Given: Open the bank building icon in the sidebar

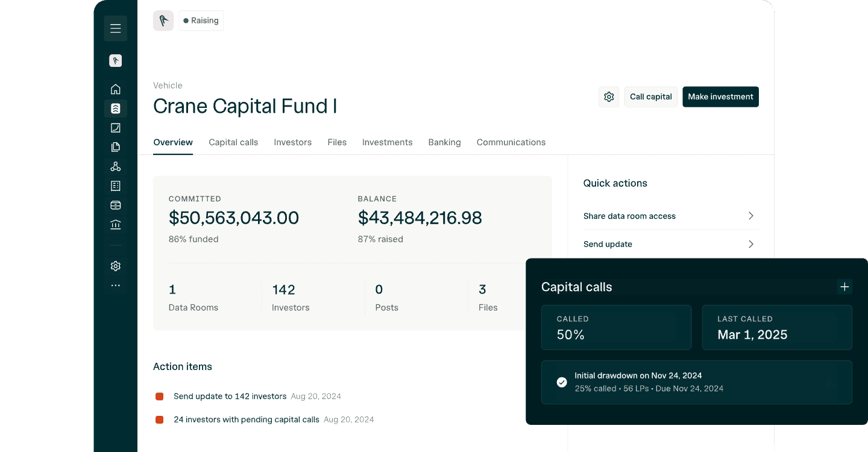Looking at the screenshot, I should 116,225.
